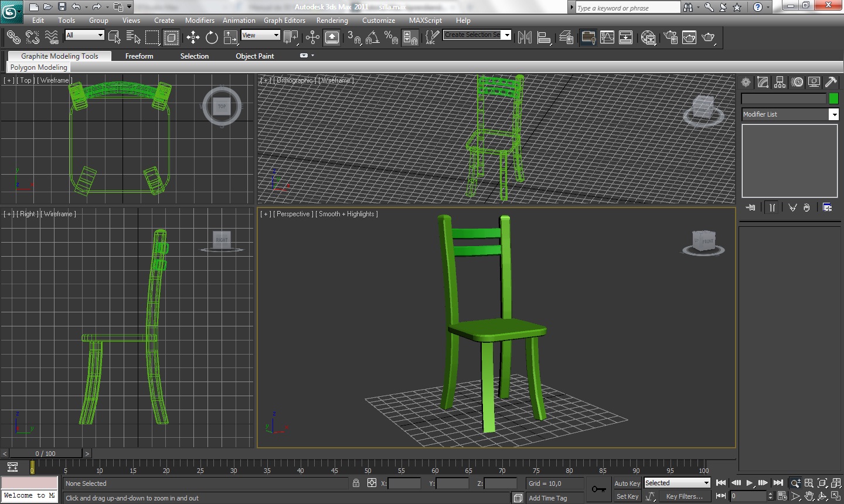This screenshot has width=844, height=504.
Task: Open the Rendering menu
Action: pyautogui.click(x=332, y=21)
